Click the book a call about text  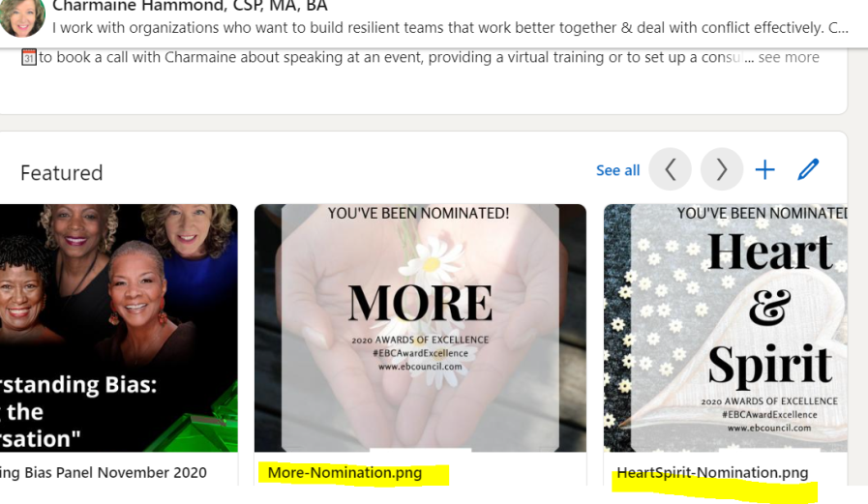coord(390,57)
